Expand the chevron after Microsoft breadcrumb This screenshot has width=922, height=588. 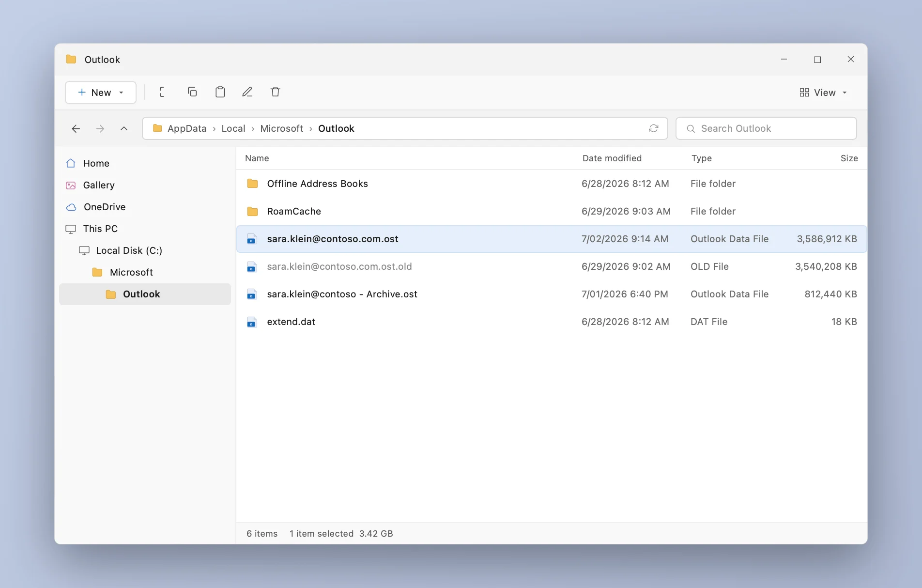click(x=311, y=128)
